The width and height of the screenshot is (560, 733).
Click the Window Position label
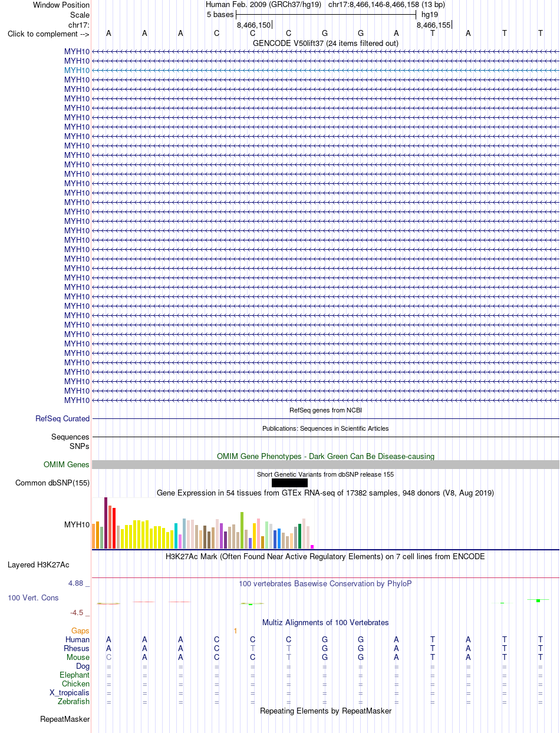61,5
